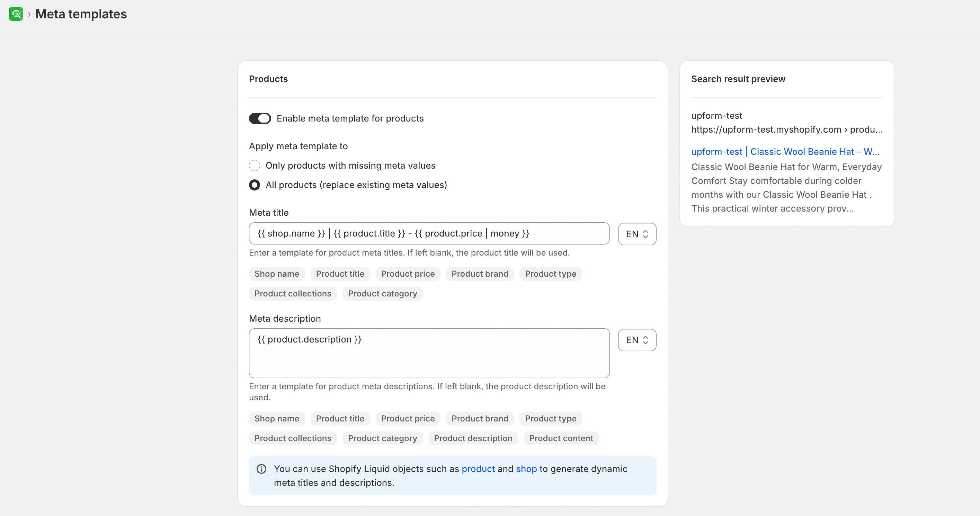Click the preview description text Classic Wool Beanie
The image size is (980, 516).
pyautogui.click(x=786, y=188)
